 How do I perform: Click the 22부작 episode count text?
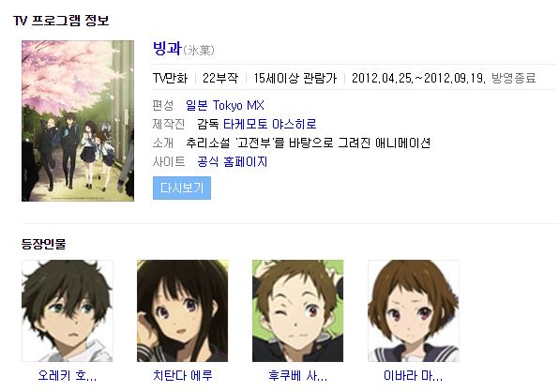point(220,78)
